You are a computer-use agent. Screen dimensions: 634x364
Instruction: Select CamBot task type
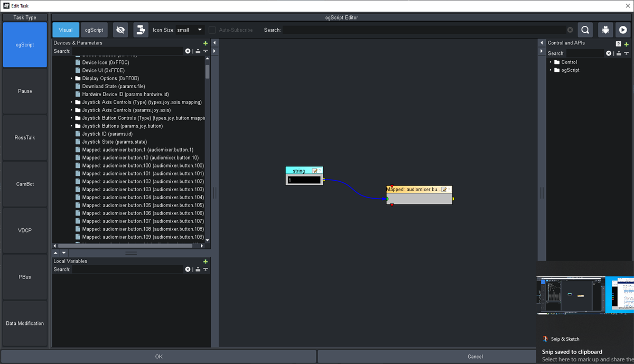click(x=25, y=184)
